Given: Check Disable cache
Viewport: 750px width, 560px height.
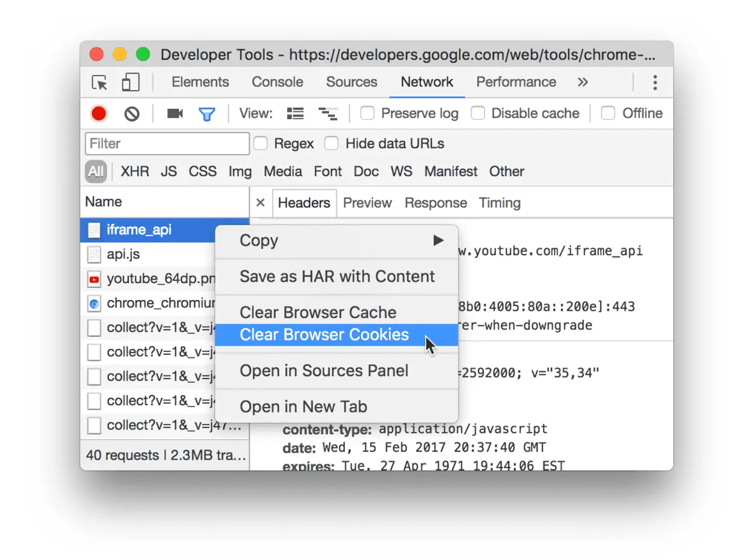Looking at the screenshot, I should coord(478,113).
